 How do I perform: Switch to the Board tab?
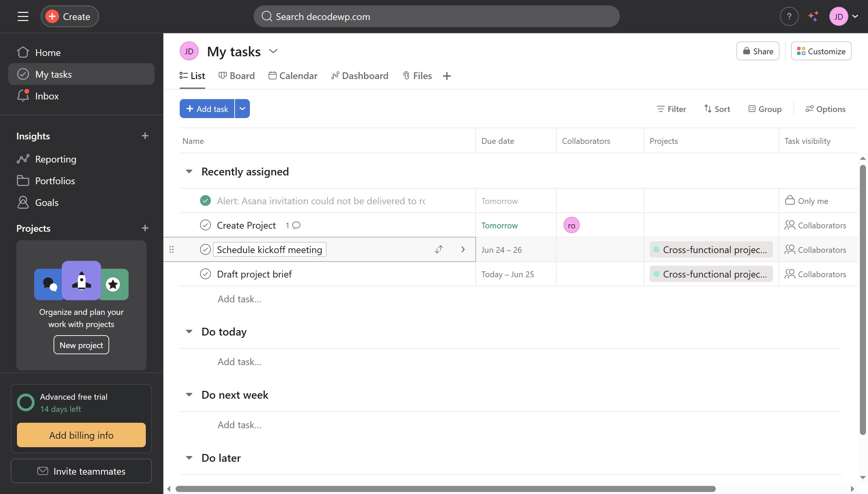(237, 76)
